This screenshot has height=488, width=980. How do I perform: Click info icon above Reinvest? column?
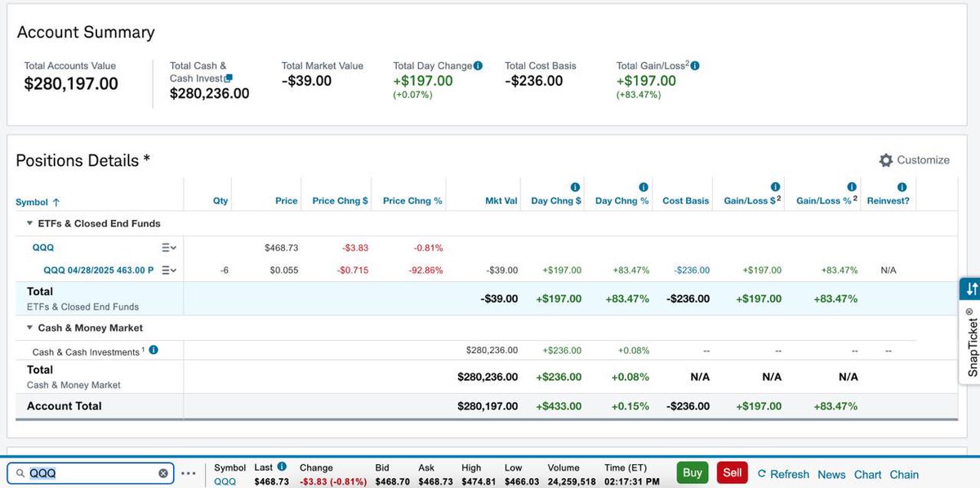tap(902, 187)
